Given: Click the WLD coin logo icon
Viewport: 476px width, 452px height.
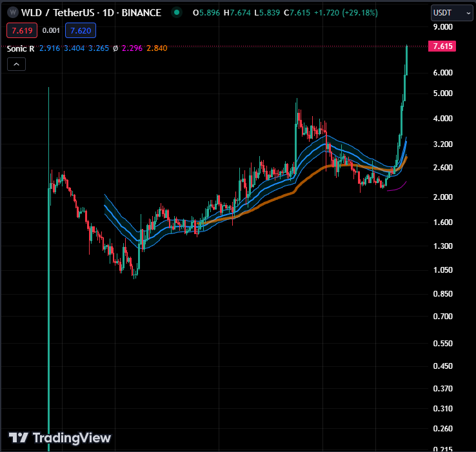Looking at the screenshot, I should coord(13,12).
